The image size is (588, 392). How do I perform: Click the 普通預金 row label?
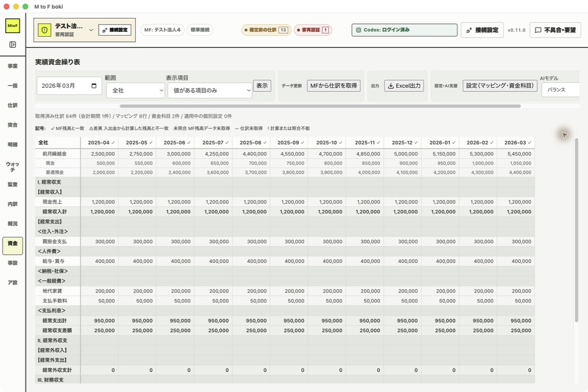[x=55, y=173]
